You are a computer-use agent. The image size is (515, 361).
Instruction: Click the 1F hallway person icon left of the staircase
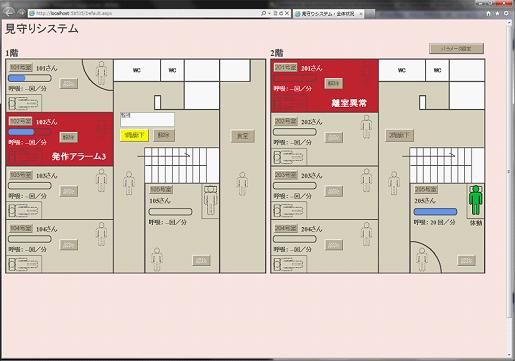pos(129,183)
